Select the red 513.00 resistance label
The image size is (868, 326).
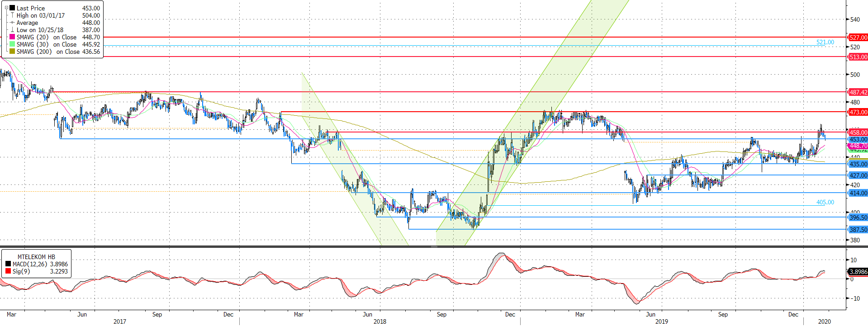858,57
